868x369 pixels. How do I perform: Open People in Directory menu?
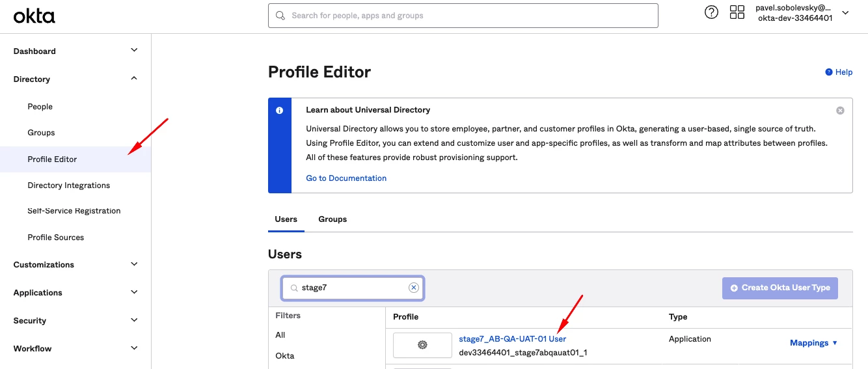[x=40, y=107]
